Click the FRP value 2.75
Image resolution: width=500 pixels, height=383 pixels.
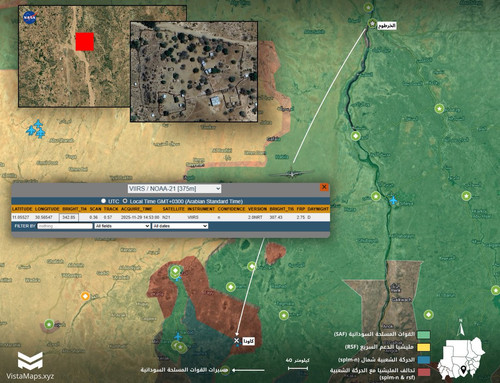tap(300, 217)
